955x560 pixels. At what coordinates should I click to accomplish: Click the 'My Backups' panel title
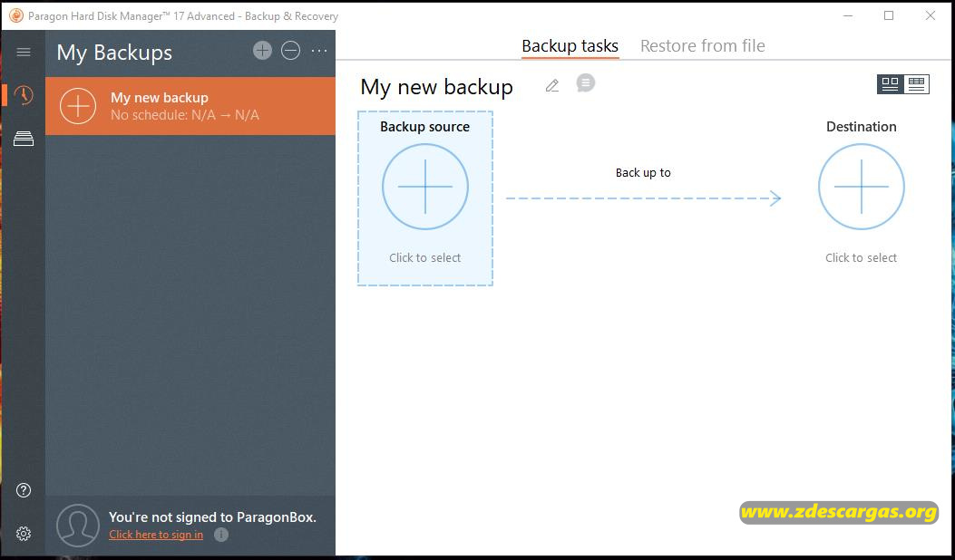(114, 53)
